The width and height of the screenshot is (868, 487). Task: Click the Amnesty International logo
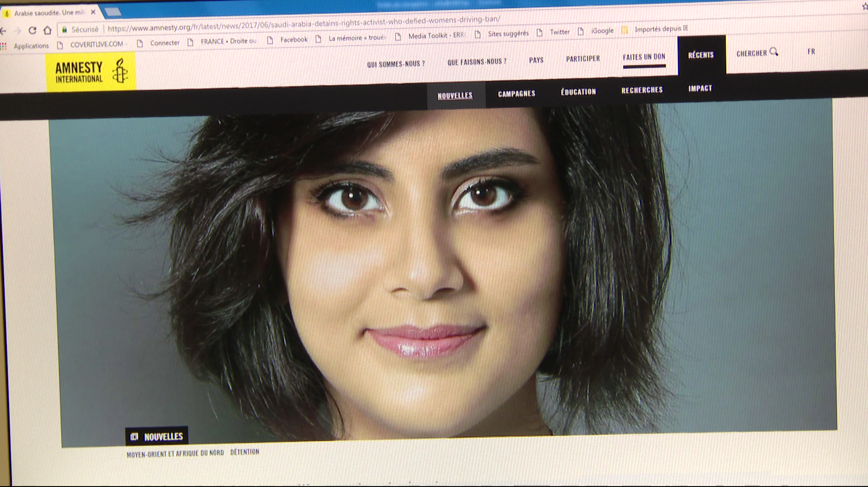(x=90, y=72)
